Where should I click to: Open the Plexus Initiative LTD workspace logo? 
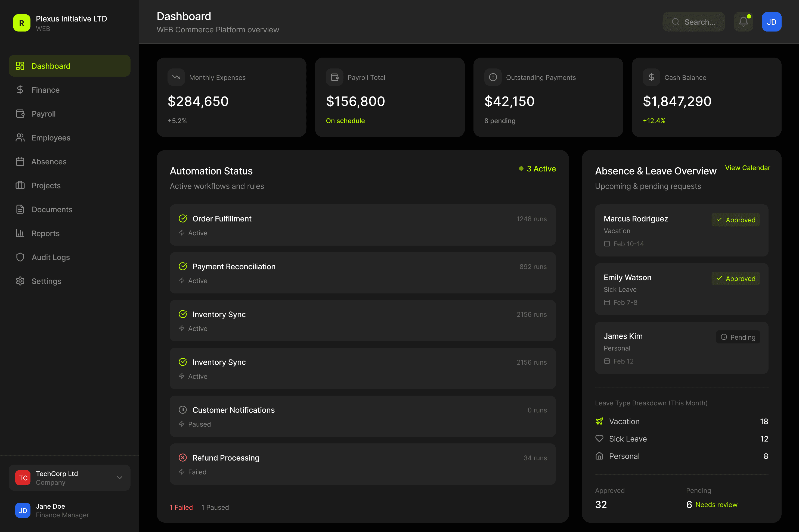tap(22, 23)
